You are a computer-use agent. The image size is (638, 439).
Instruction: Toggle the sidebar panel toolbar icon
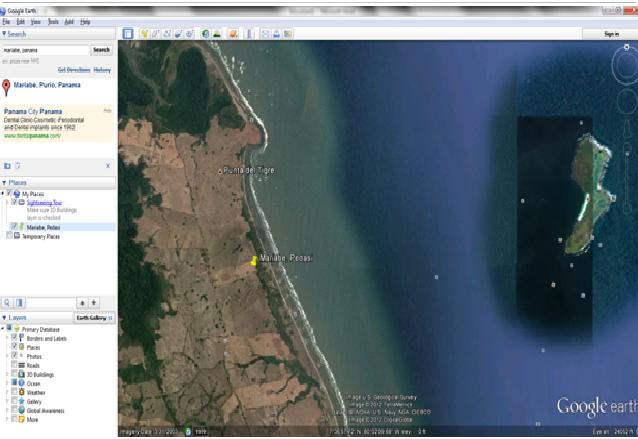[x=128, y=33]
